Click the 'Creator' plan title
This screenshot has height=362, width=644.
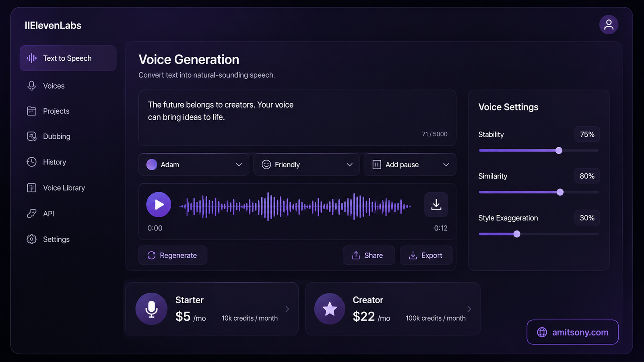(368, 300)
